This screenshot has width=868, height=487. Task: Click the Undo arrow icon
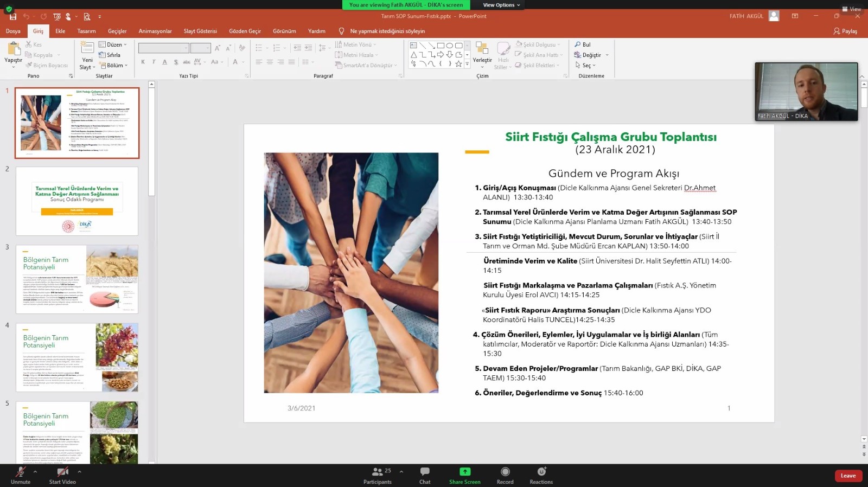pos(26,17)
